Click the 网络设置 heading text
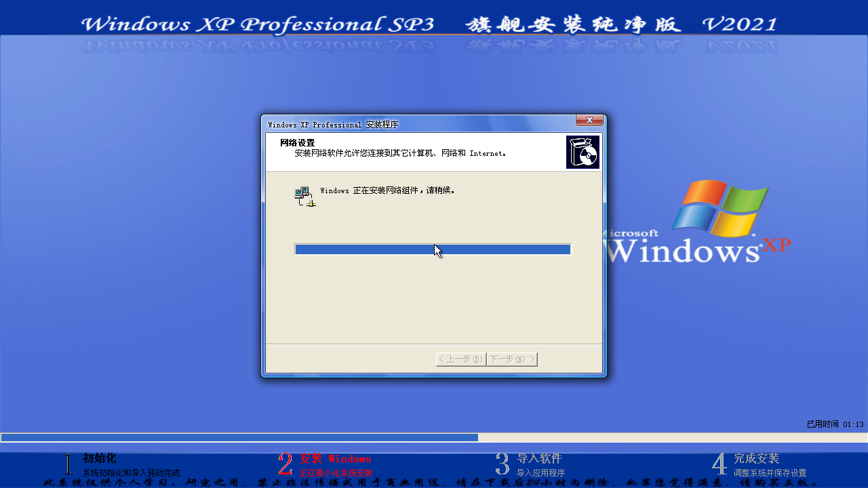The width and height of the screenshot is (868, 488). point(298,143)
